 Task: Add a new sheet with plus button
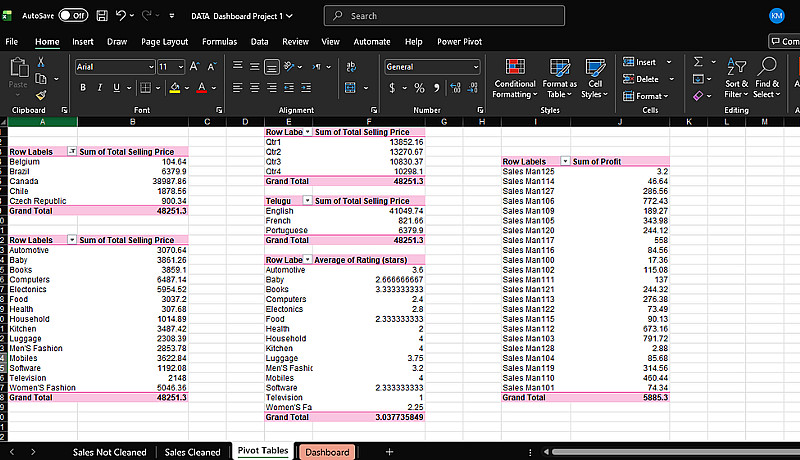coord(389,452)
